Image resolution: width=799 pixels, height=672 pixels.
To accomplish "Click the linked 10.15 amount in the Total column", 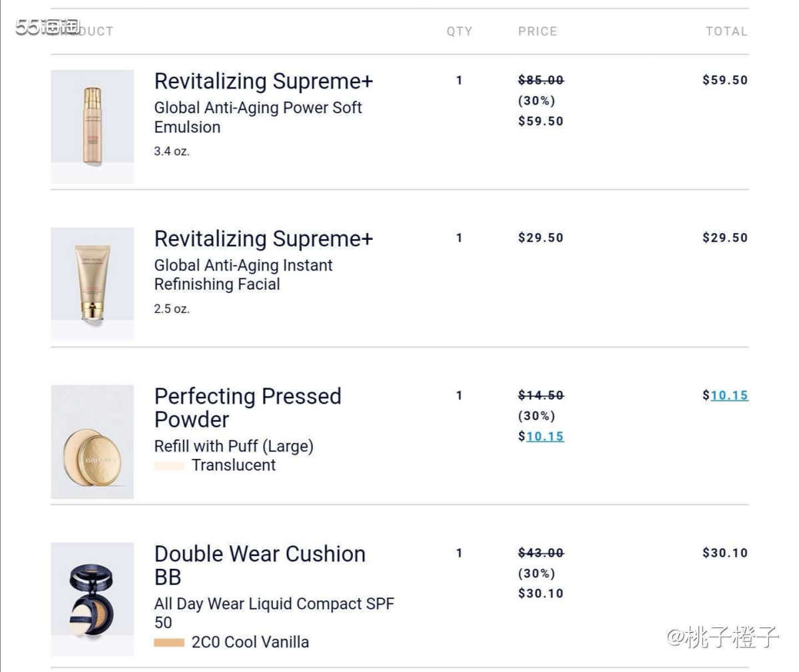I will pyautogui.click(x=729, y=396).
